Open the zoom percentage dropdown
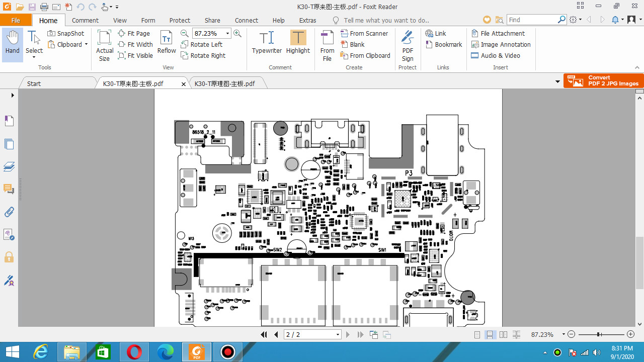Screen dimensions: 644x362 pyautogui.click(x=226, y=33)
